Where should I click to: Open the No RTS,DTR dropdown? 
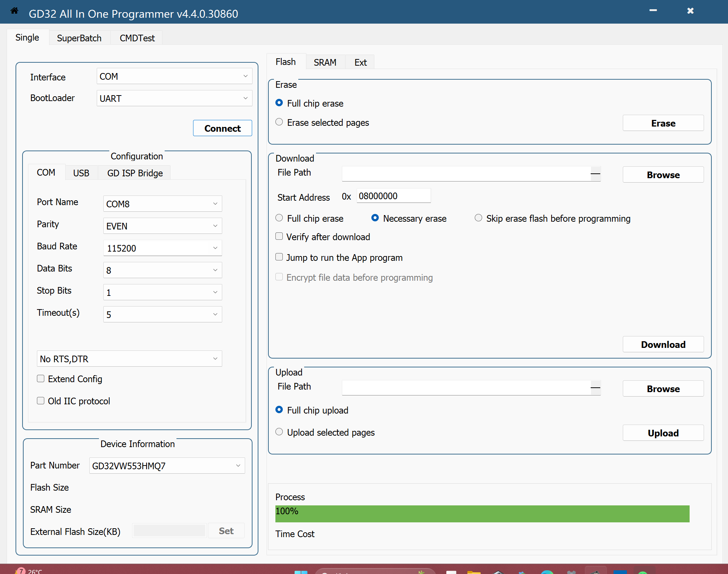pos(129,359)
